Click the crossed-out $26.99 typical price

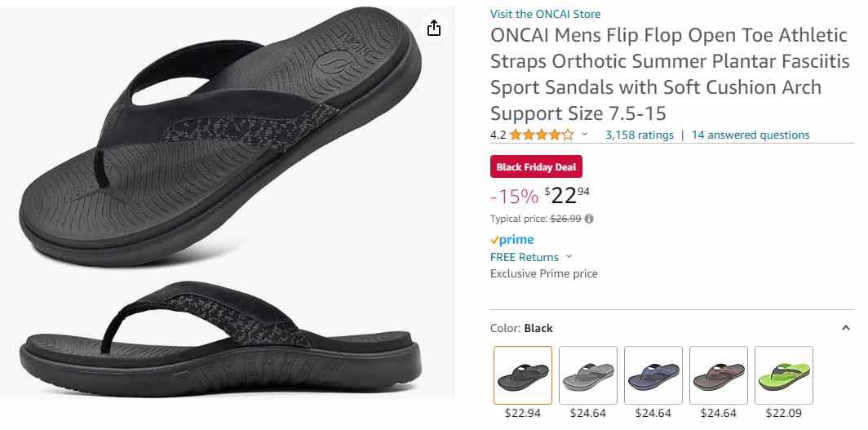click(565, 219)
